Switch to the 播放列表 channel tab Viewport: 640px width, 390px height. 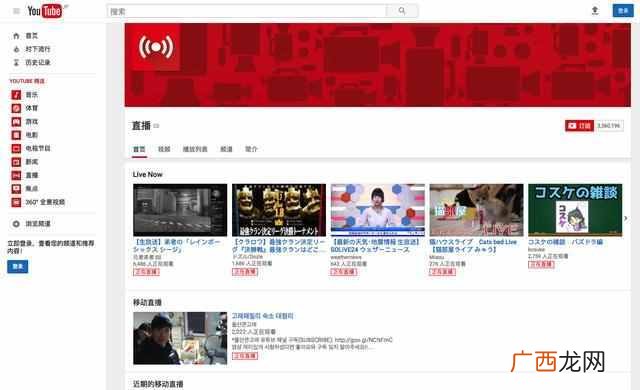(x=195, y=149)
